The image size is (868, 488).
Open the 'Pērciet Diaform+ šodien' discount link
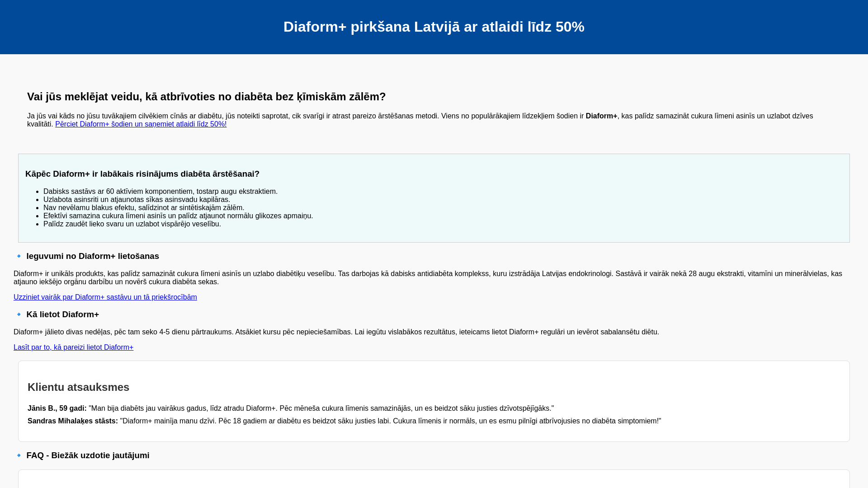(141, 124)
